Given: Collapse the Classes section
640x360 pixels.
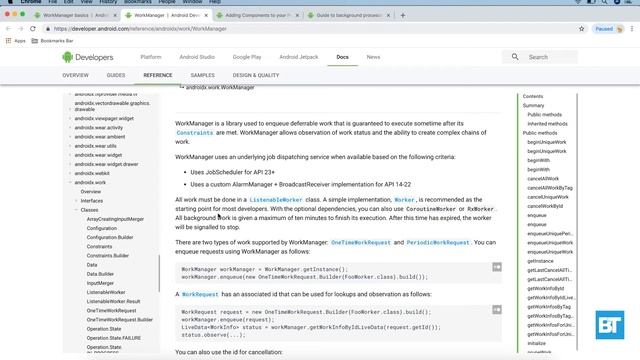Looking at the screenshot, I should click(76, 210).
